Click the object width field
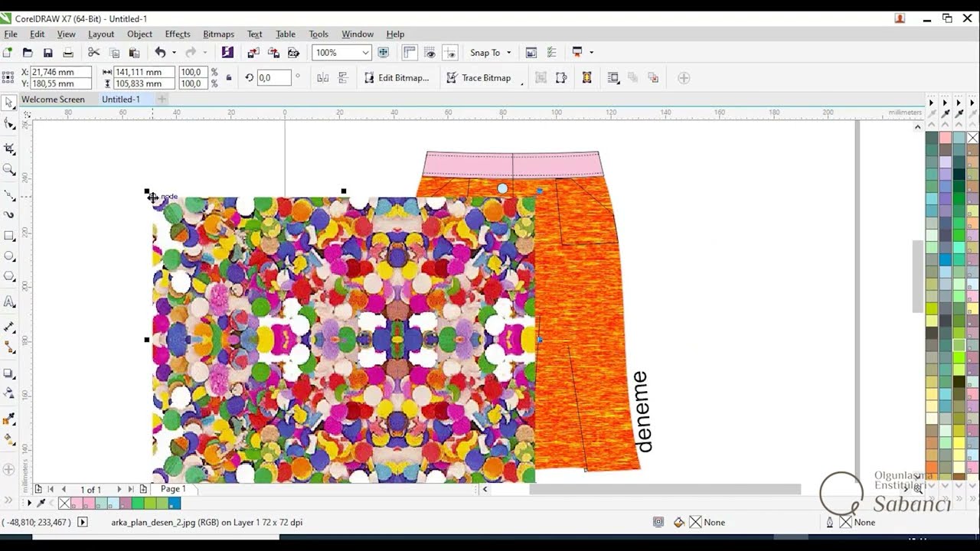This screenshot has width=980, height=551. pyautogui.click(x=143, y=72)
